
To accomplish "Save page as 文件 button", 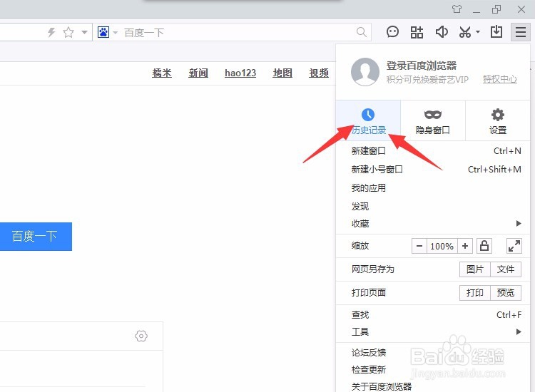I will coord(506,269).
